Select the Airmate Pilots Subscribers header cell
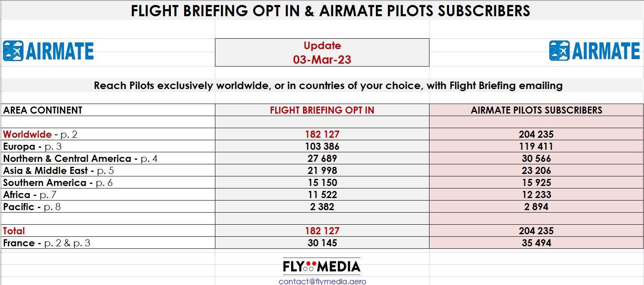 point(536,110)
